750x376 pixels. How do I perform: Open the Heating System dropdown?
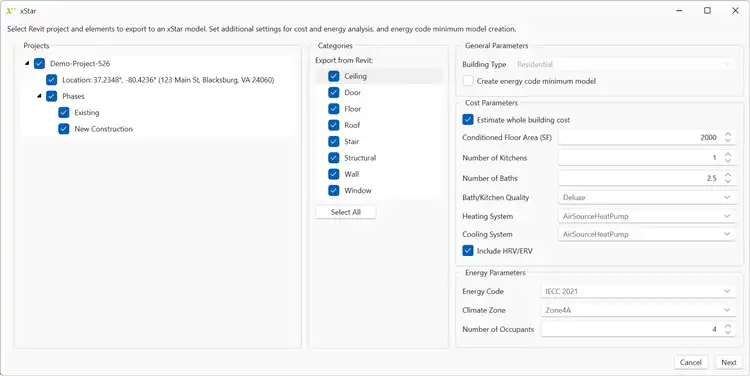click(647, 216)
